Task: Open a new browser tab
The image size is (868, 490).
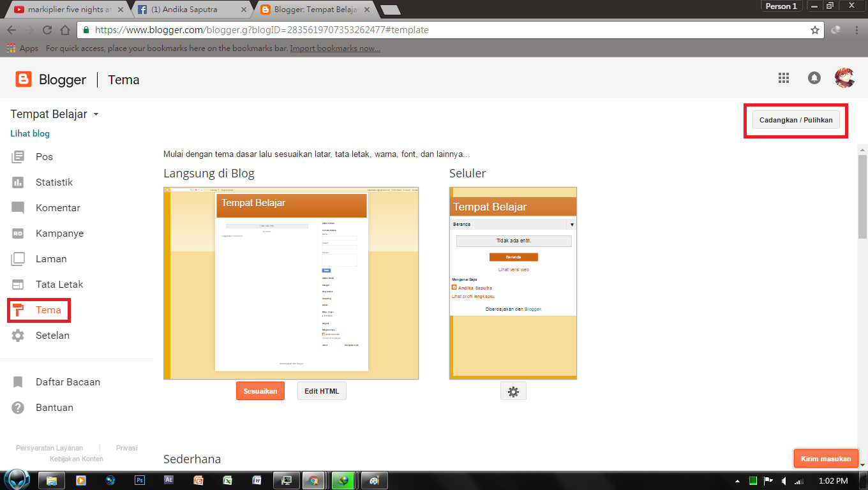Action: click(390, 10)
